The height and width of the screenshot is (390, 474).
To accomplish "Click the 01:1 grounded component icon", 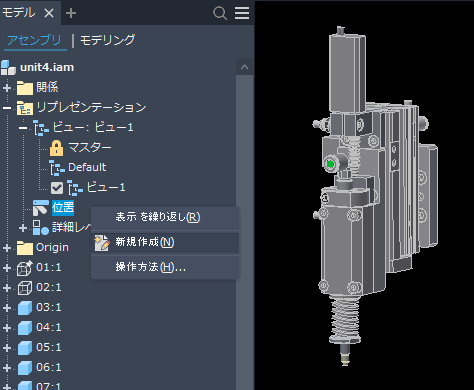I will click(x=25, y=268).
